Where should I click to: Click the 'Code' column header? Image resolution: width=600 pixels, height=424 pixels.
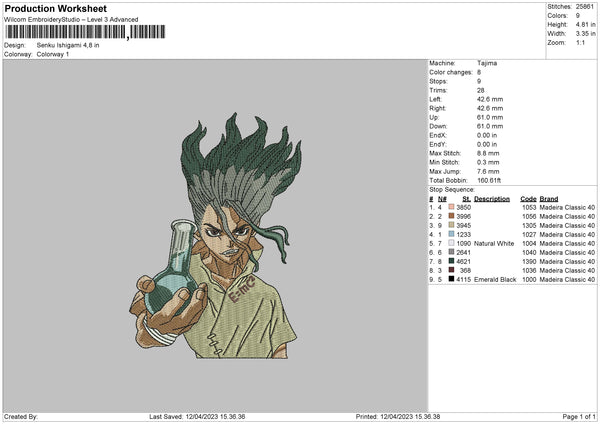(x=528, y=199)
